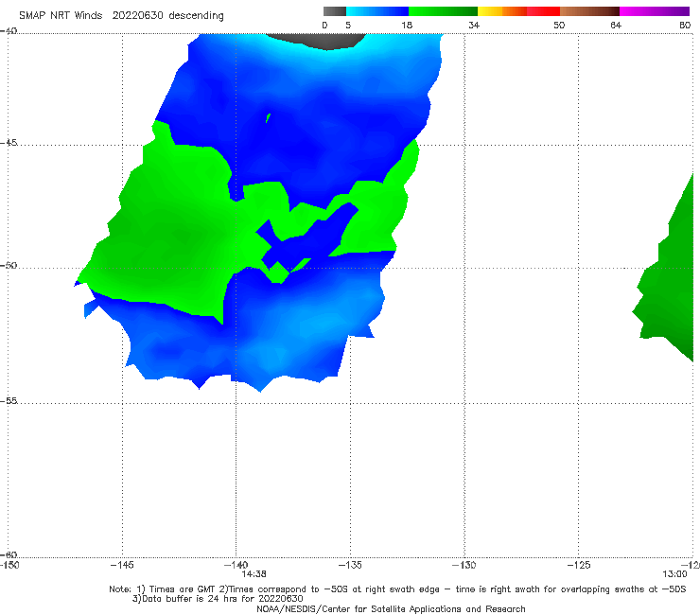Click the NOAA/NESDIS credit line
The image size is (700, 615).
[391, 608]
